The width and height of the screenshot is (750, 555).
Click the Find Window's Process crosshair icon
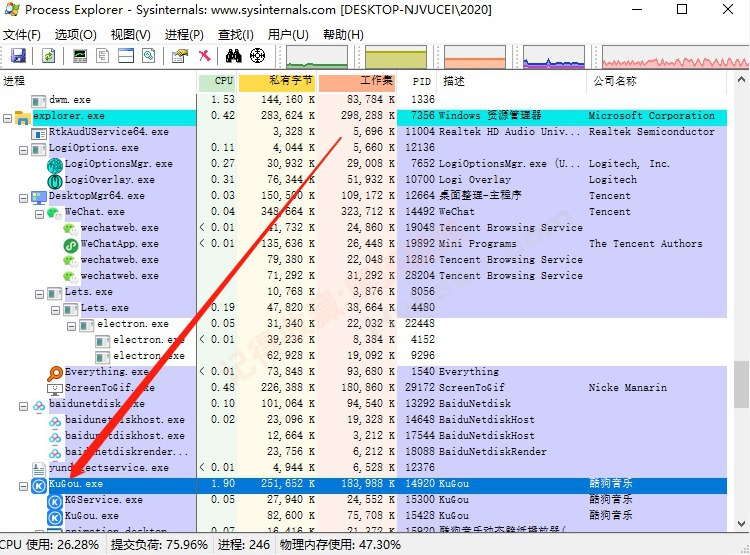click(257, 56)
